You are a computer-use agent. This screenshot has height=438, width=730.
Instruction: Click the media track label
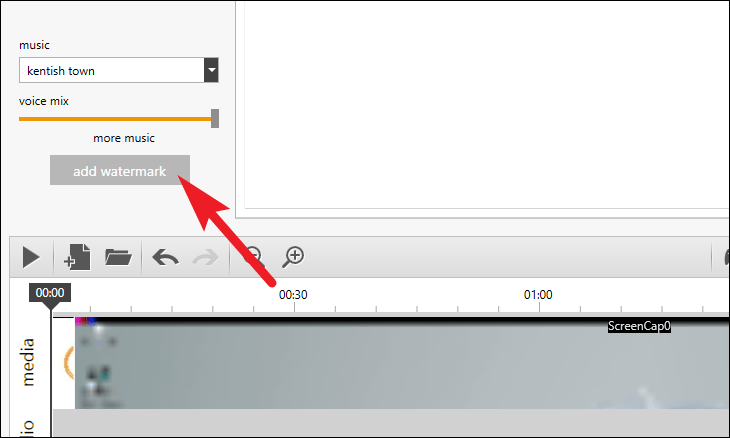[x=27, y=362]
